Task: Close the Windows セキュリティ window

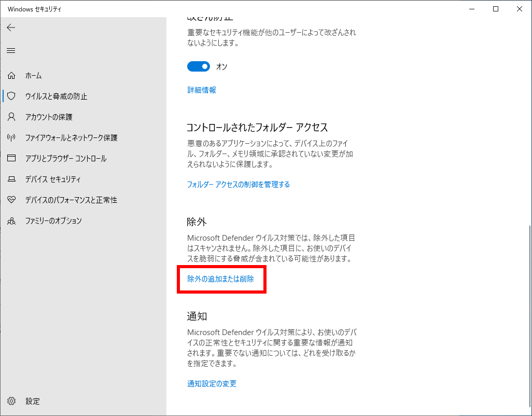Action: [520, 9]
